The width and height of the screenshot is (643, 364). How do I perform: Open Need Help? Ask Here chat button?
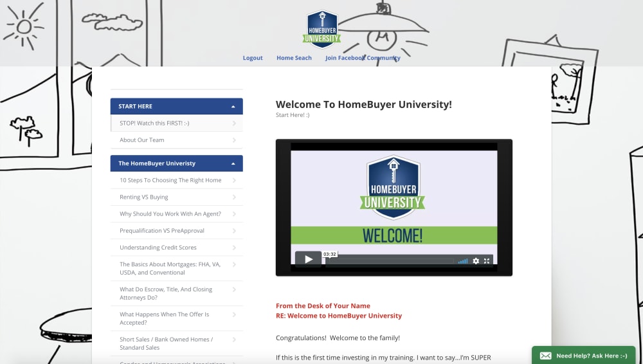point(584,356)
